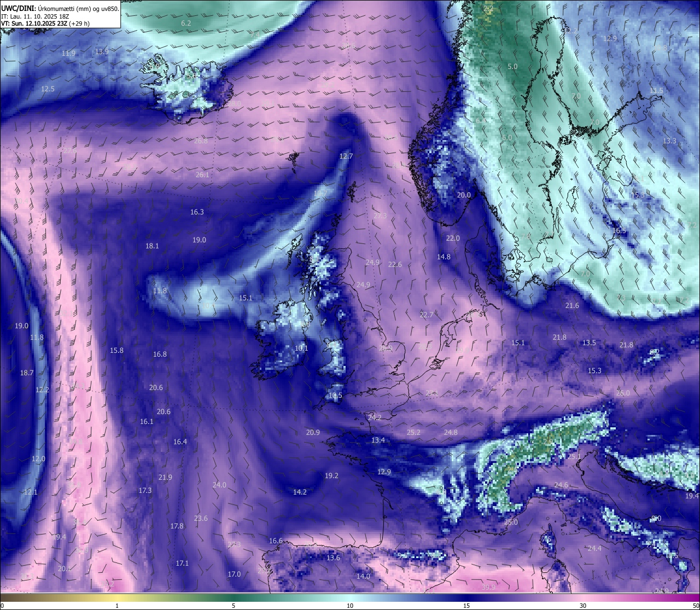The height and width of the screenshot is (610, 700).
Task: Click the 24.4 value over Italy
Action: (x=594, y=548)
